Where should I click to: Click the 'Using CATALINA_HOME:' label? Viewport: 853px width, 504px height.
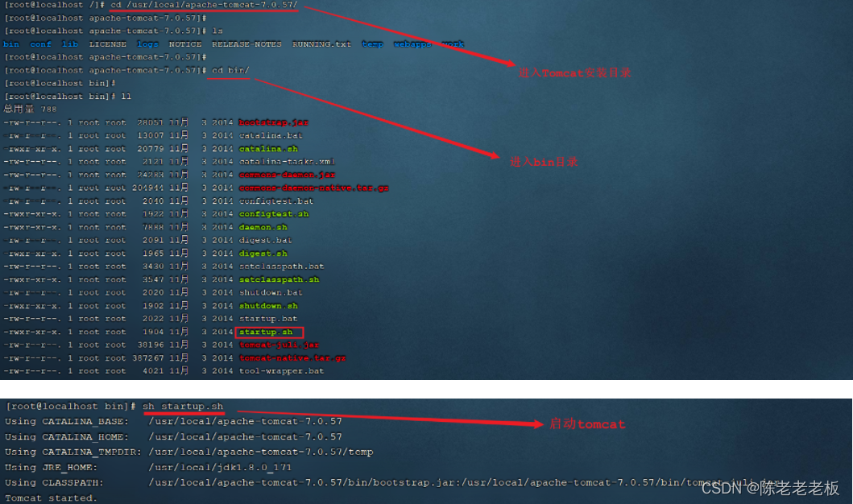67,436
